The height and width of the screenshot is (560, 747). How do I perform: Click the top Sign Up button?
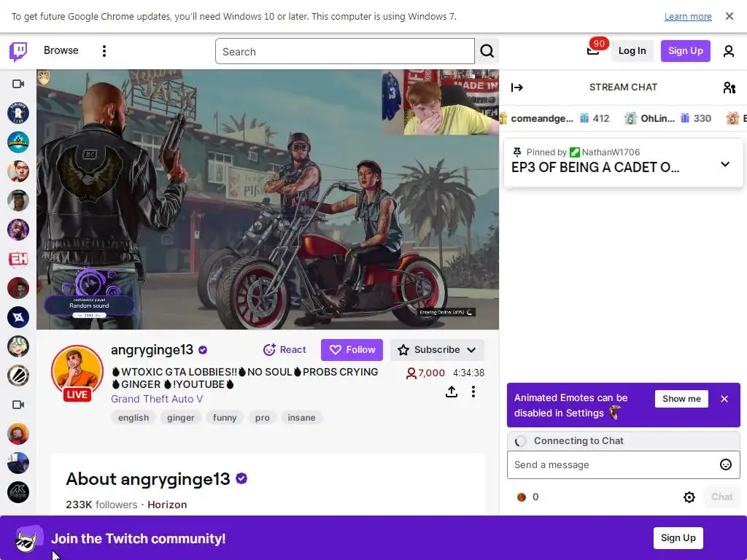685,51
